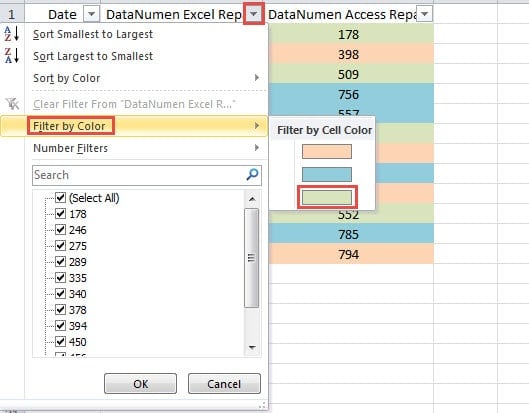Open the Sort by Color menu item

[134, 78]
